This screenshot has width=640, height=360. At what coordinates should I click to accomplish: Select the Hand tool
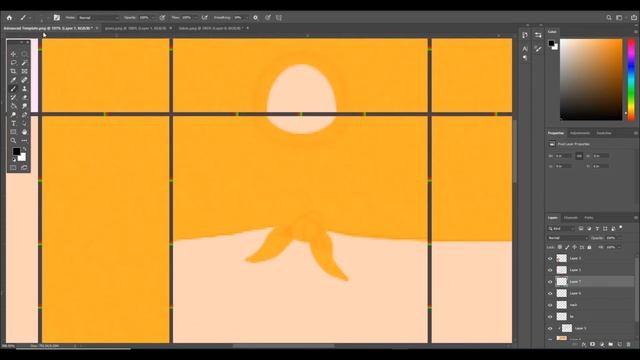[x=24, y=132]
